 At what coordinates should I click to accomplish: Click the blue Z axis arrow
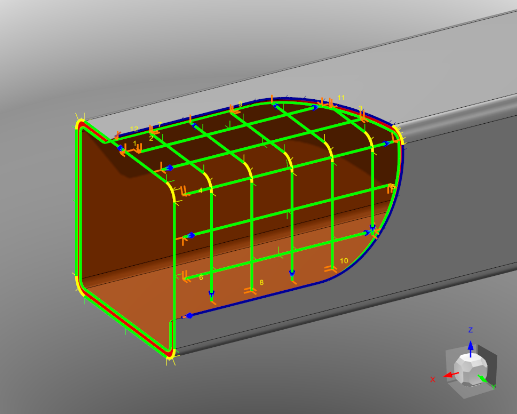pos(470,348)
